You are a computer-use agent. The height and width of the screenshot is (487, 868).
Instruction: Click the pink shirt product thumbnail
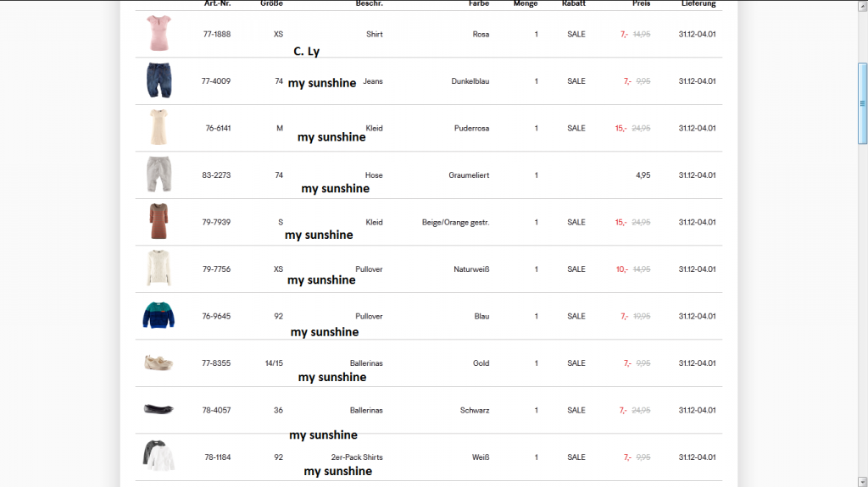[x=159, y=33]
